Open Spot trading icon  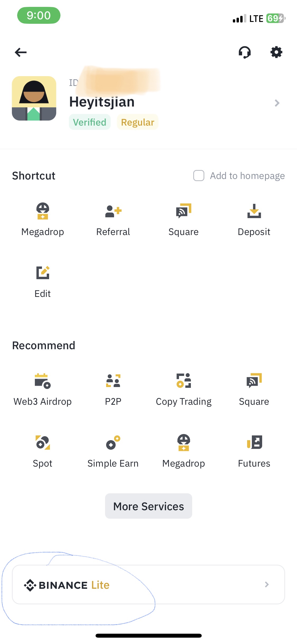click(43, 442)
